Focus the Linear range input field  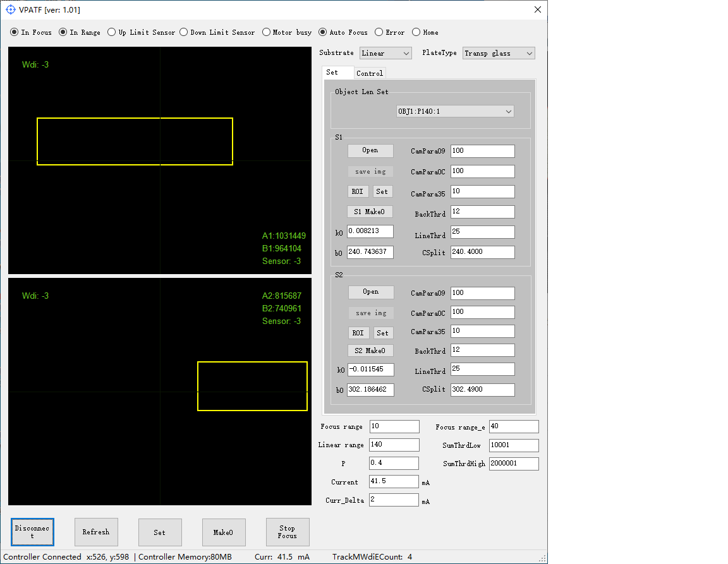pos(394,445)
